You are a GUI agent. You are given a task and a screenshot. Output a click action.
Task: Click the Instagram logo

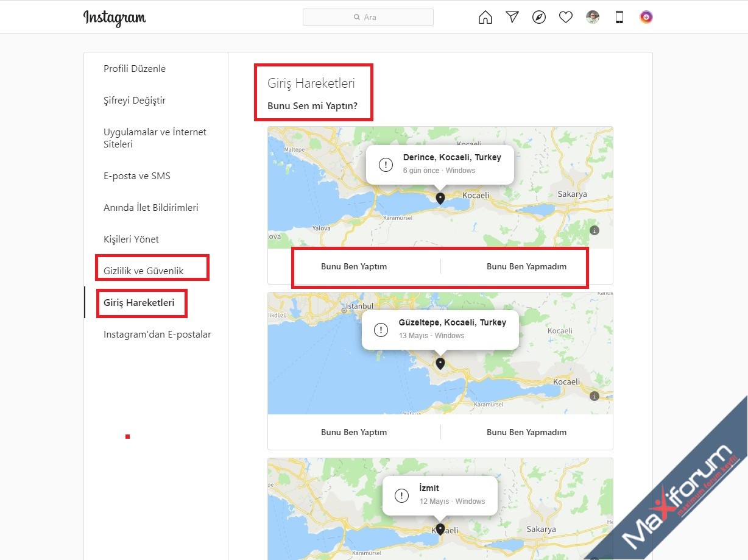[x=115, y=18]
